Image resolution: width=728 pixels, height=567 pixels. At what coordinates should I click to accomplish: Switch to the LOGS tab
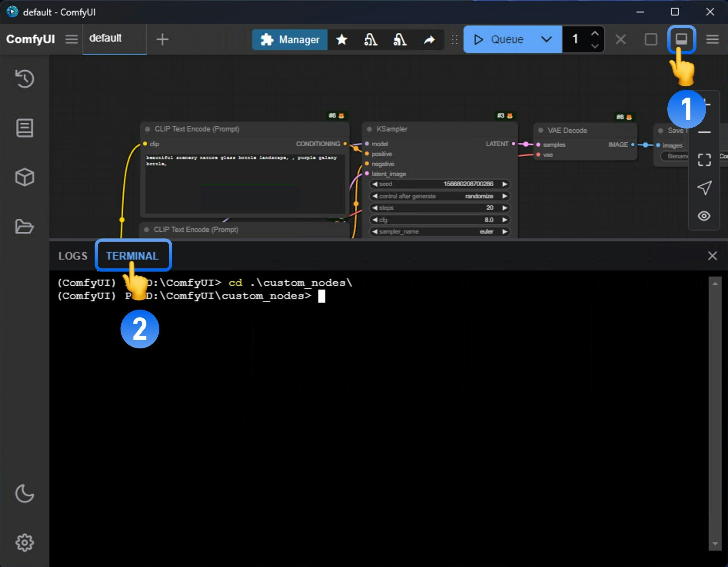(x=73, y=255)
